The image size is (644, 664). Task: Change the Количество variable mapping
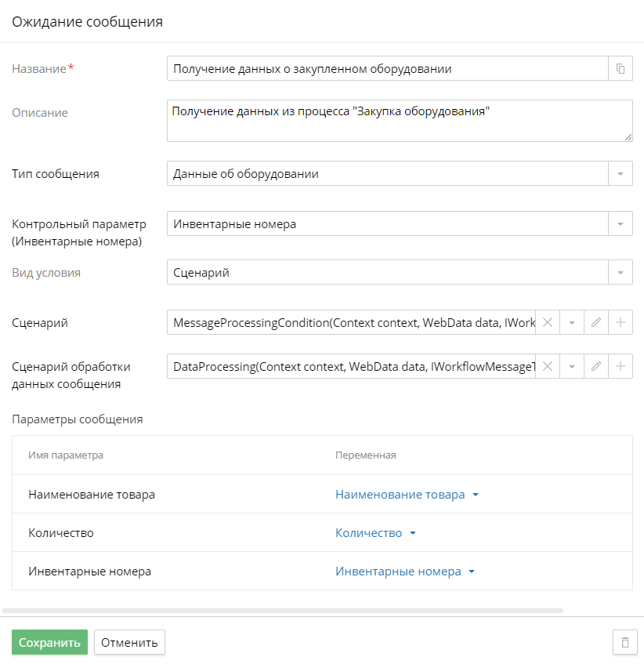pos(375,533)
